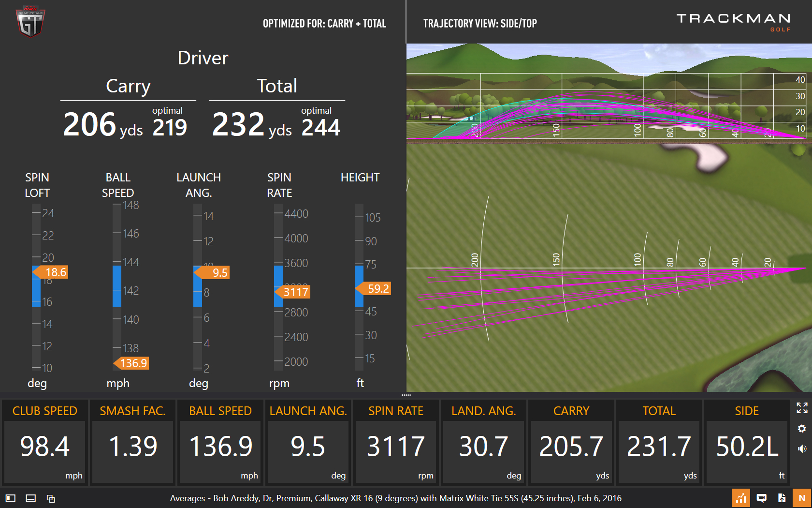
Task: Click the 1.39 smash factor value
Action: pyautogui.click(x=133, y=446)
